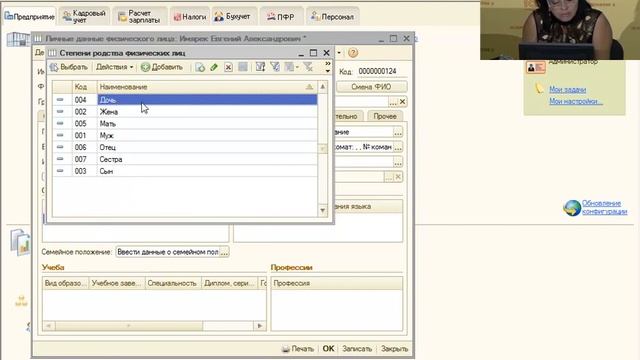Click the row marker icon beside 005
Image resolution: width=640 pixels, height=360 pixels.
click(x=60, y=123)
